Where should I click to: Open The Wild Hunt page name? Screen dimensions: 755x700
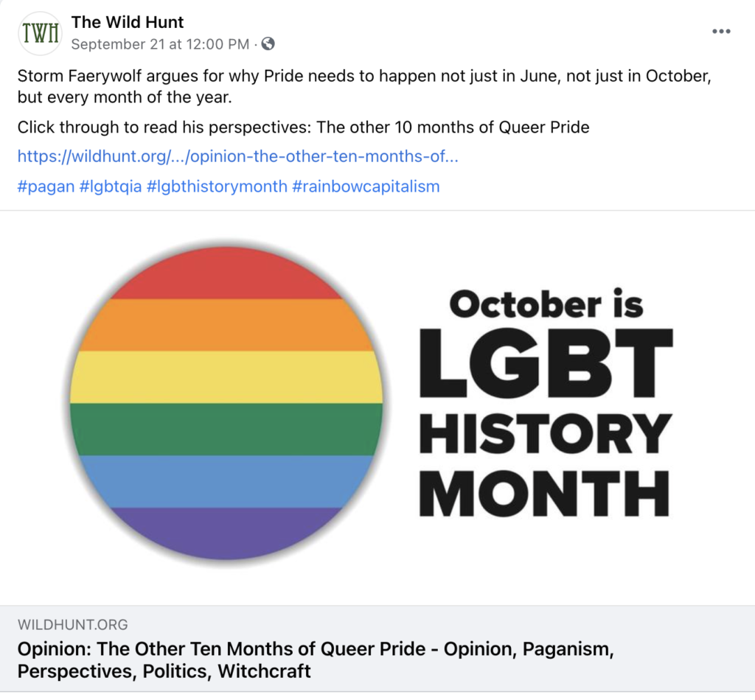pos(128,22)
